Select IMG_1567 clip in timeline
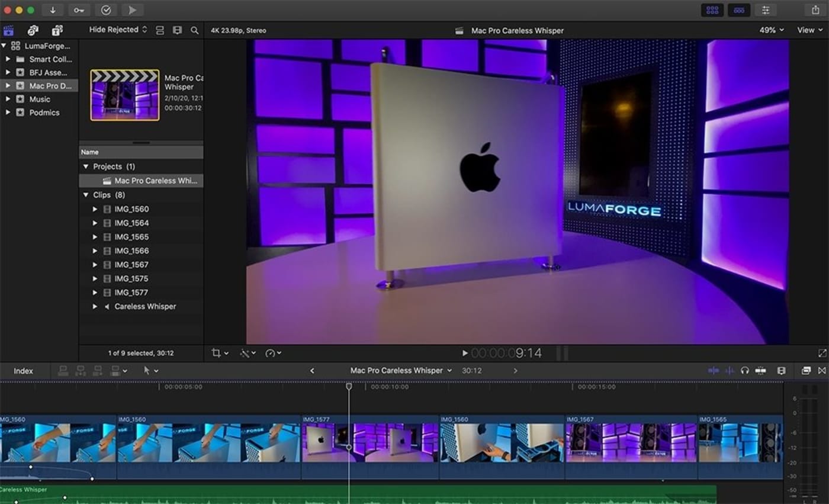This screenshot has width=829, height=504. (x=631, y=447)
